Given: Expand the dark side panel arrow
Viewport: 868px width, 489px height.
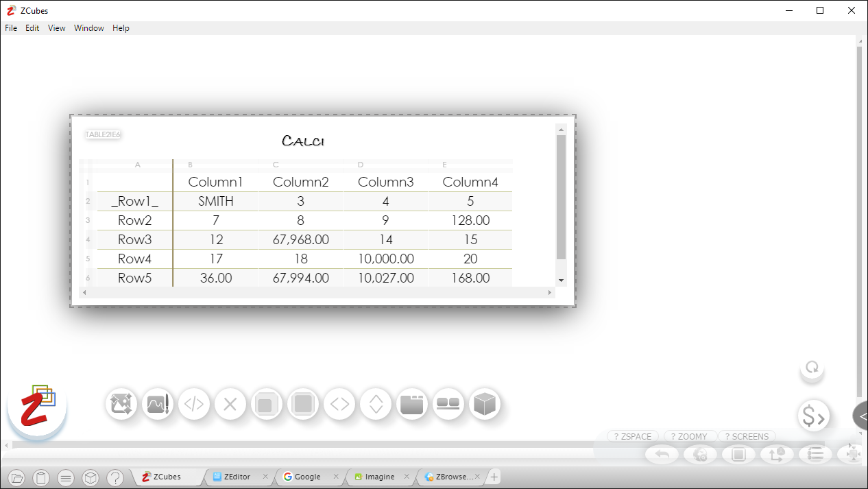Looking at the screenshot, I should pyautogui.click(x=861, y=416).
